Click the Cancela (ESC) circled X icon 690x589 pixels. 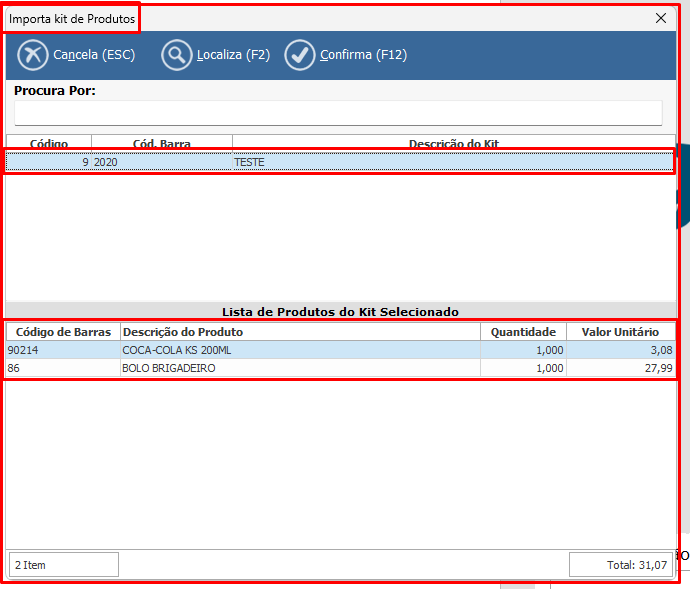pyautogui.click(x=32, y=55)
